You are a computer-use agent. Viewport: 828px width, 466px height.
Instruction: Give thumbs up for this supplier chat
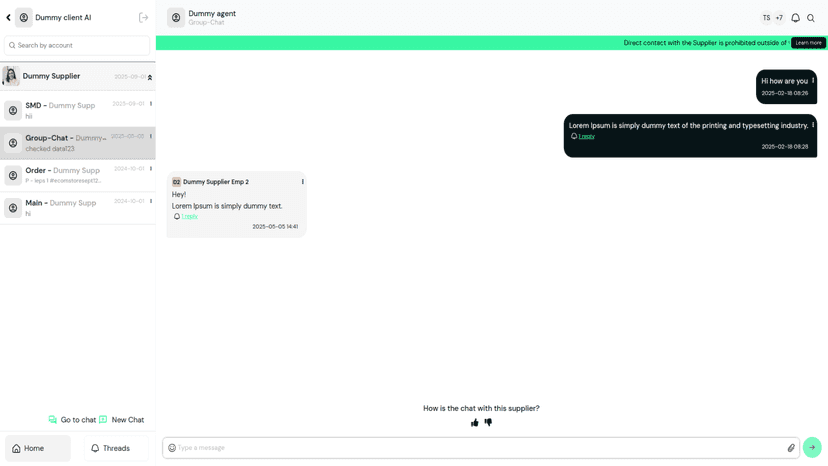(x=475, y=422)
